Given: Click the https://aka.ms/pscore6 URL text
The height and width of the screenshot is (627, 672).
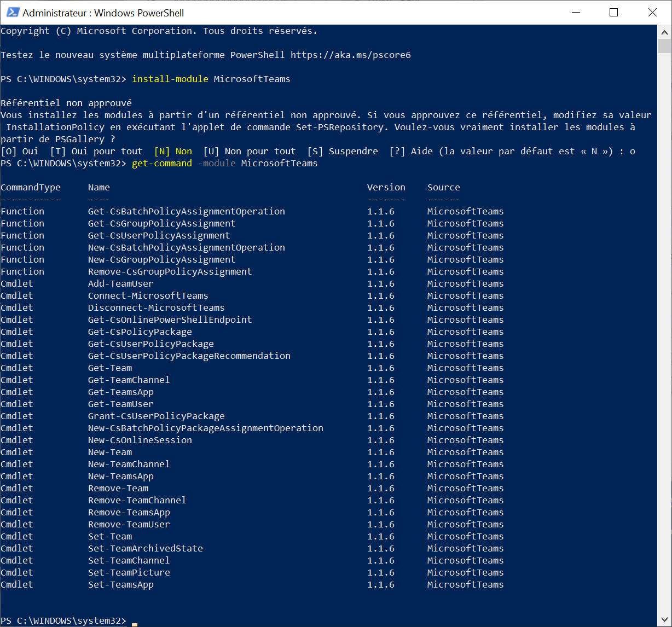Looking at the screenshot, I should pos(351,55).
